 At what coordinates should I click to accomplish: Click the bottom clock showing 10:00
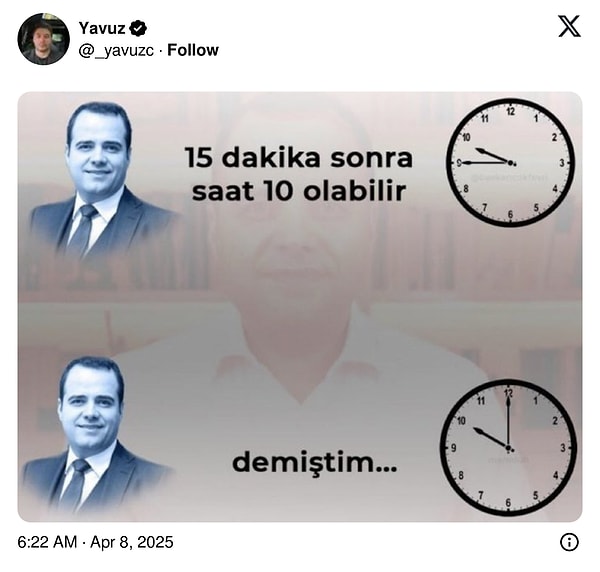pyautogui.click(x=508, y=448)
